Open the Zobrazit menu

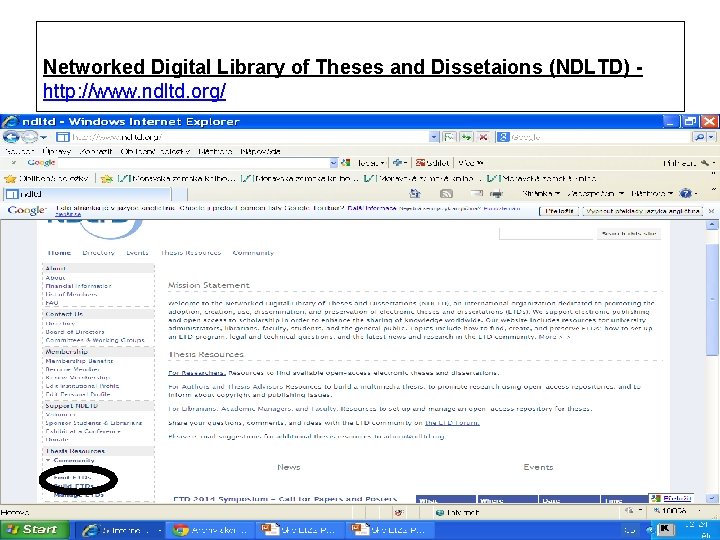96,151
